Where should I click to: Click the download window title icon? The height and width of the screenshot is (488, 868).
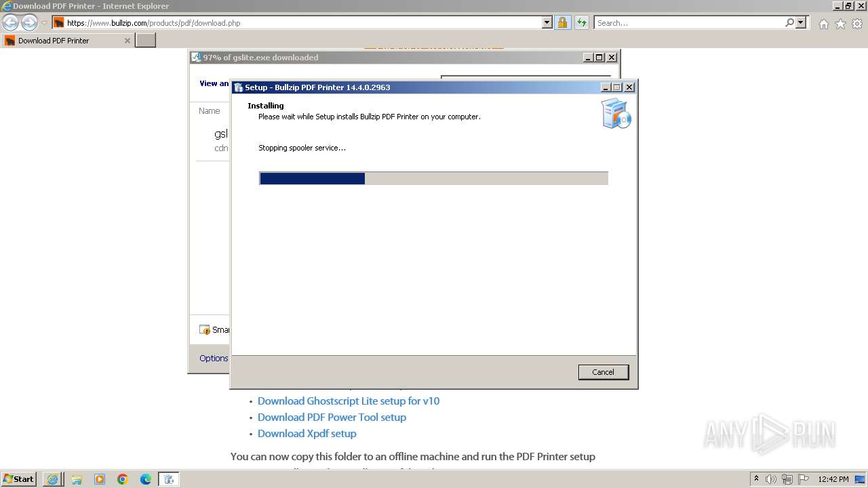[196, 58]
